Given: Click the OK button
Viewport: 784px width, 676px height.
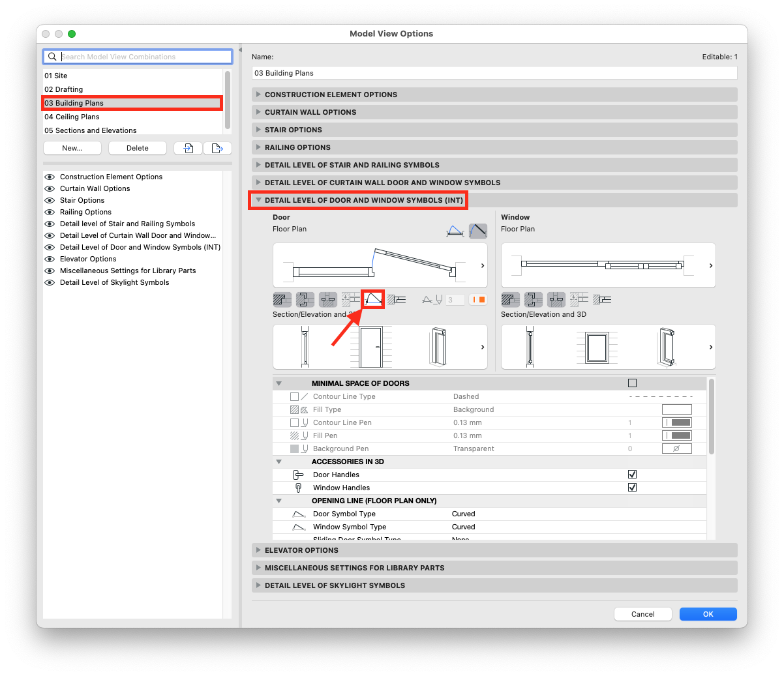Looking at the screenshot, I should (x=708, y=614).
